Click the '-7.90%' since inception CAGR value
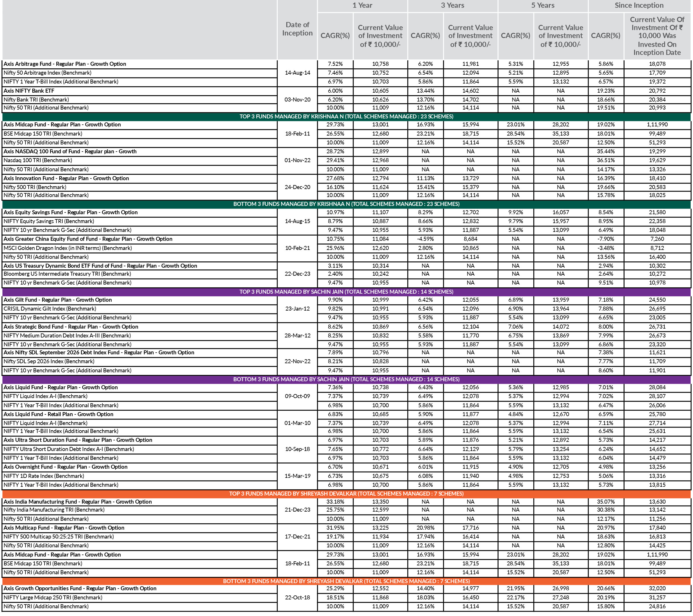The width and height of the screenshot is (693, 616). pos(605,239)
